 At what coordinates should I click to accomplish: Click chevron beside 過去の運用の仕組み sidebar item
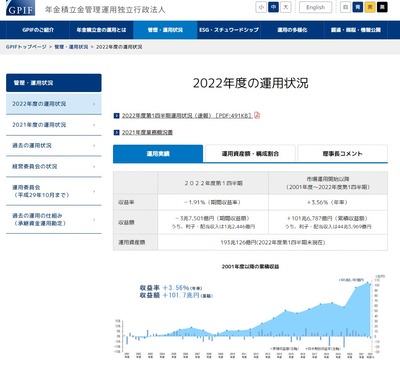point(94,220)
